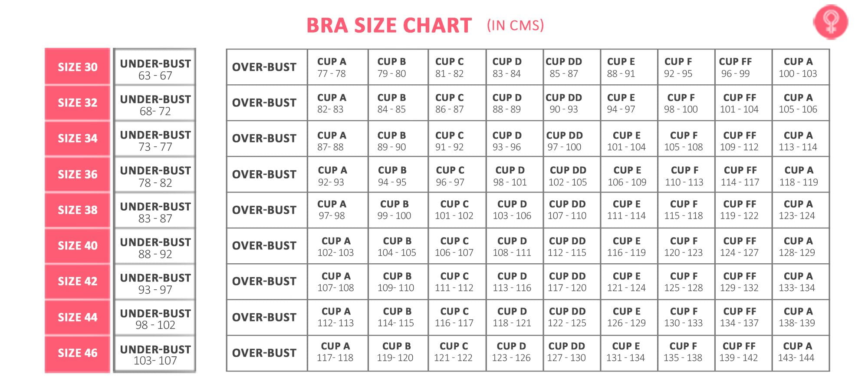Click the BRA SIZE CHART title
The width and height of the screenshot is (868, 391).
[389, 25]
